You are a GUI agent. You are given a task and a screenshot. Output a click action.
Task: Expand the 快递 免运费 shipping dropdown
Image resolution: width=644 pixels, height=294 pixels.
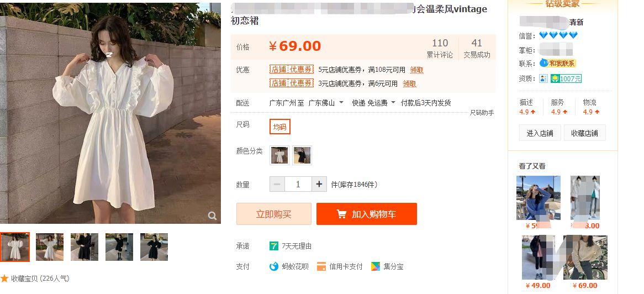tap(393, 103)
